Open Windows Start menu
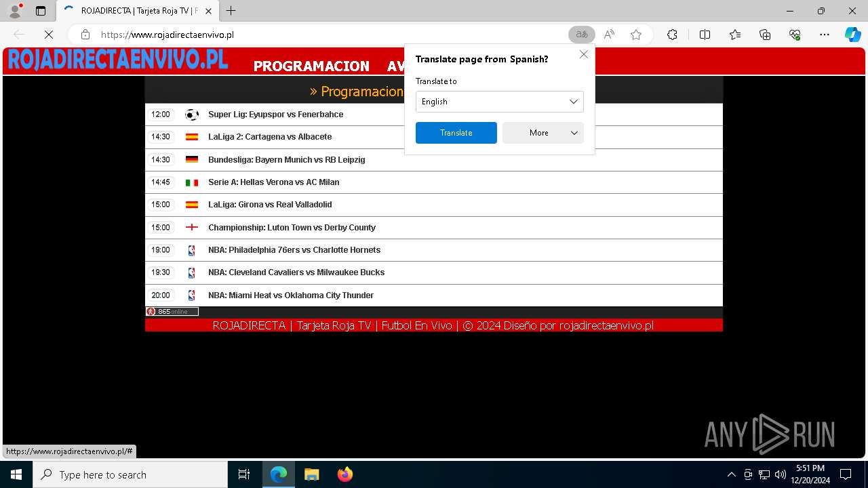 [16, 474]
